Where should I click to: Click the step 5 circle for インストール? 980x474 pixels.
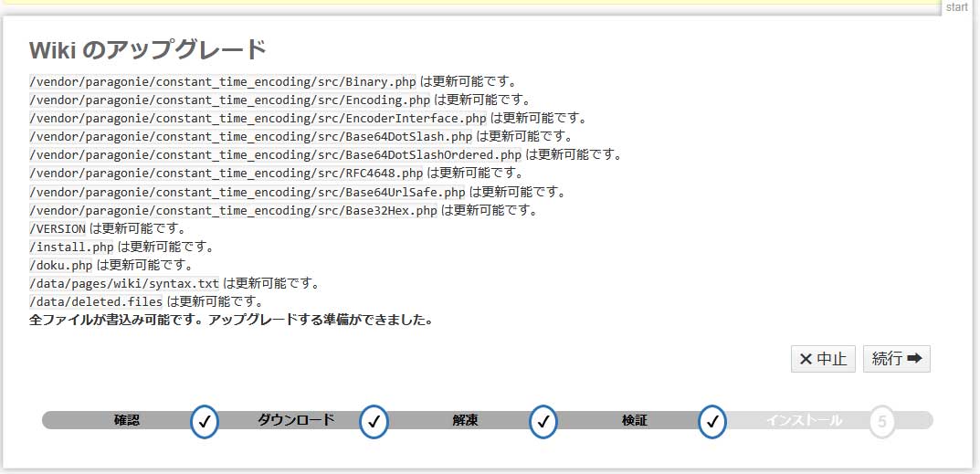(x=882, y=421)
